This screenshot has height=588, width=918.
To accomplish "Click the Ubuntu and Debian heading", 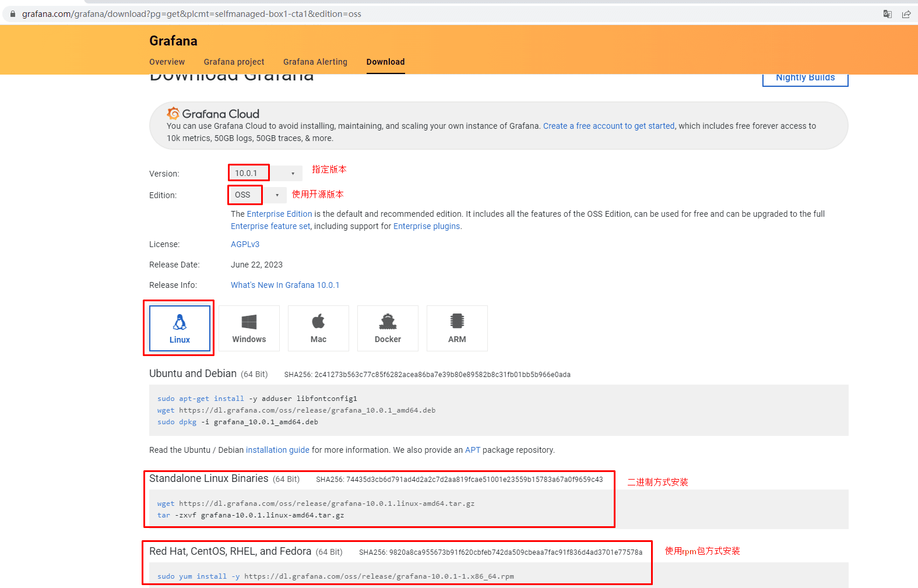I will [193, 374].
